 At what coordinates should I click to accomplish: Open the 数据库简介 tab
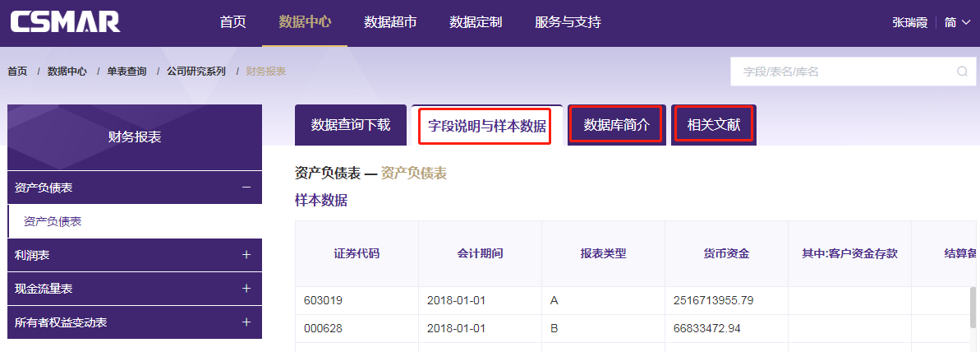[617, 125]
